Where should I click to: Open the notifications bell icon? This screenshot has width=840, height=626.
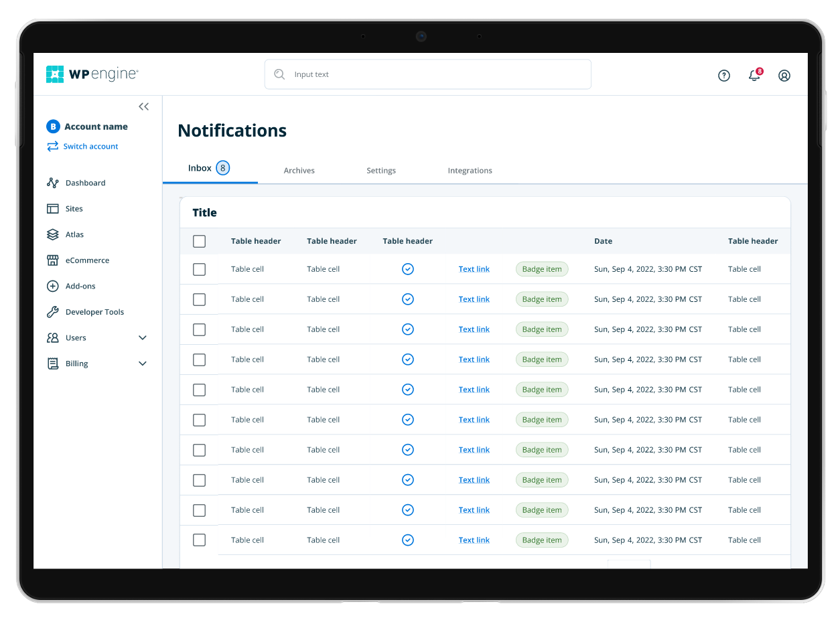[754, 75]
